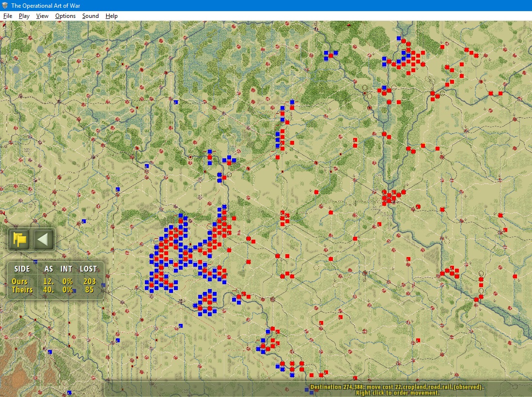Click the LOST column header

[88, 269]
